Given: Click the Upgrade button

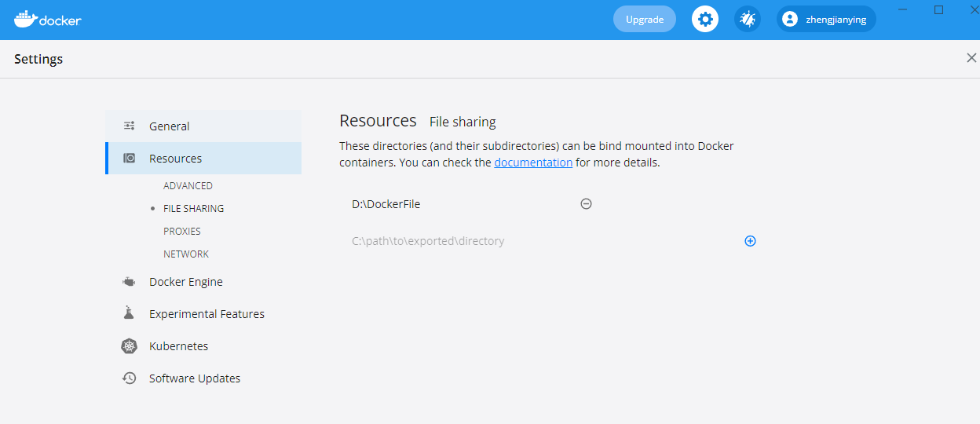Looking at the screenshot, I should pos(645,19).
